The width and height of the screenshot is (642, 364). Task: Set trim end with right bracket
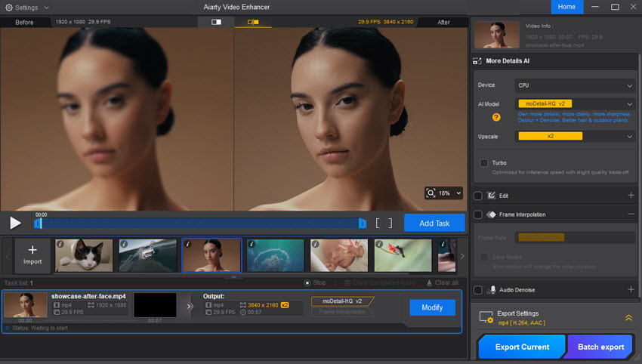390,223
